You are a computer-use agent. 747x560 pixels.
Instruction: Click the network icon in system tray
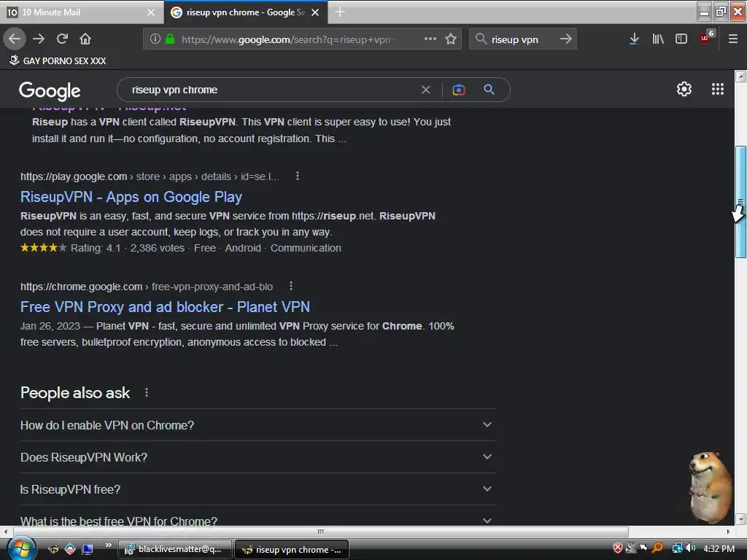pos(677,548)
